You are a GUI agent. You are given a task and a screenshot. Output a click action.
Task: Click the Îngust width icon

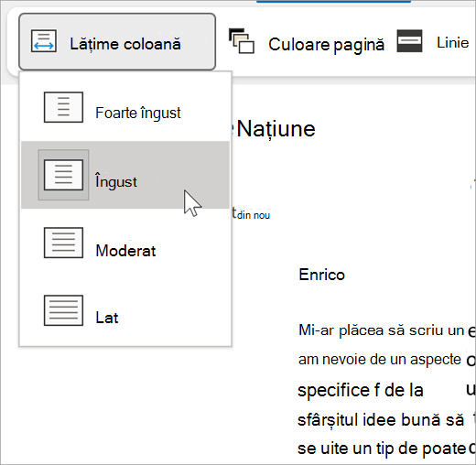click(63, 175)
